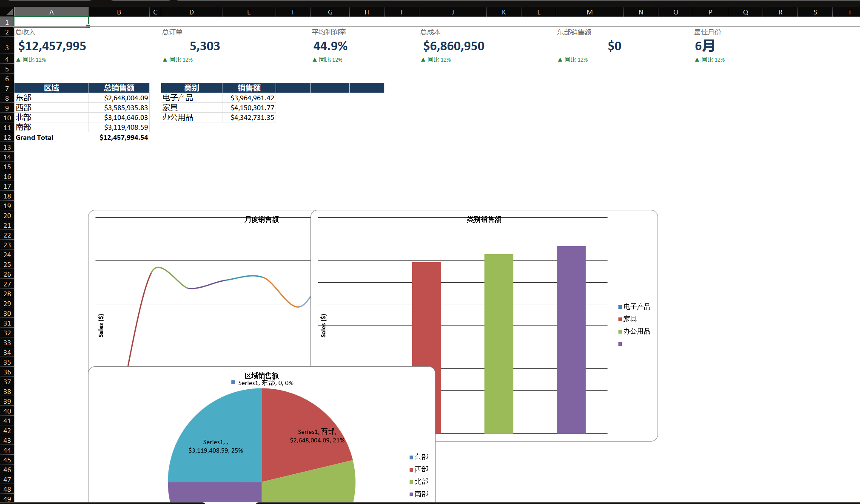Click 西部 legend entry in pie chart
The width and height of the screenshot is (860, 504).
419,470
